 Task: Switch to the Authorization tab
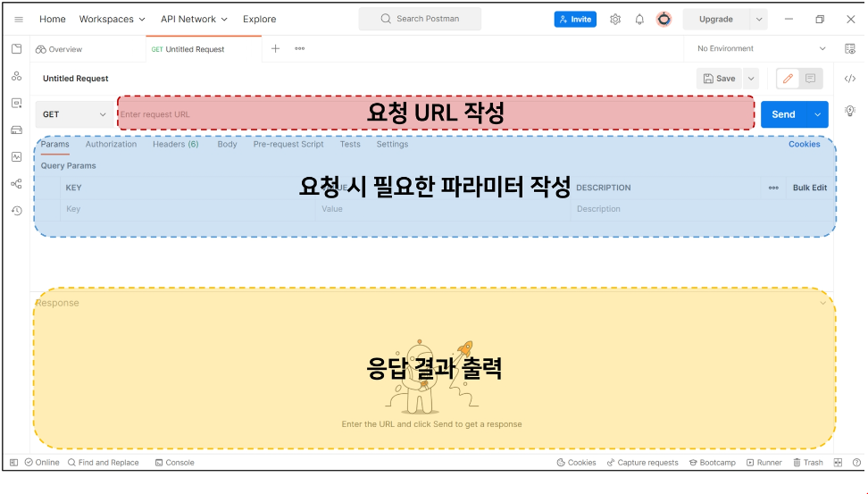click(x=111, y=144)
